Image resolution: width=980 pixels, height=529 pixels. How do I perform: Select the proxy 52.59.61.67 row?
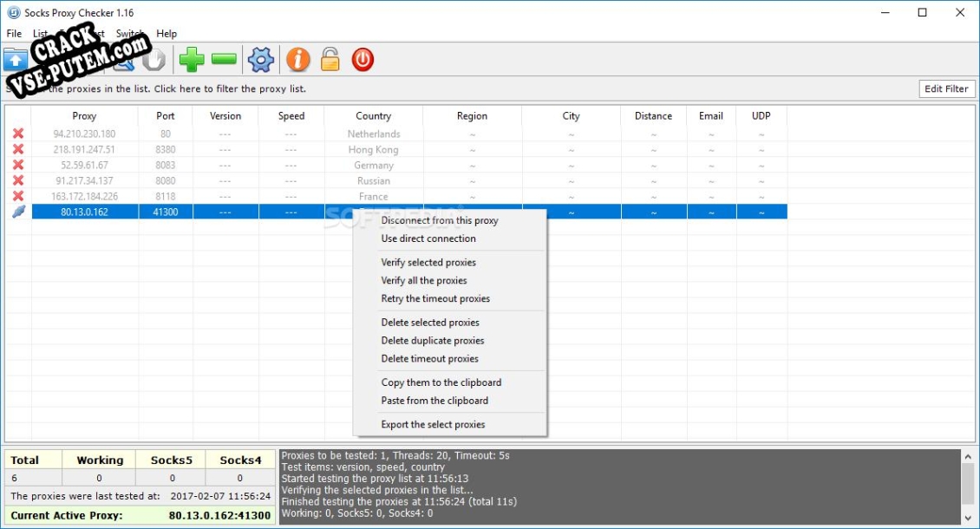(x=397, y=165)
